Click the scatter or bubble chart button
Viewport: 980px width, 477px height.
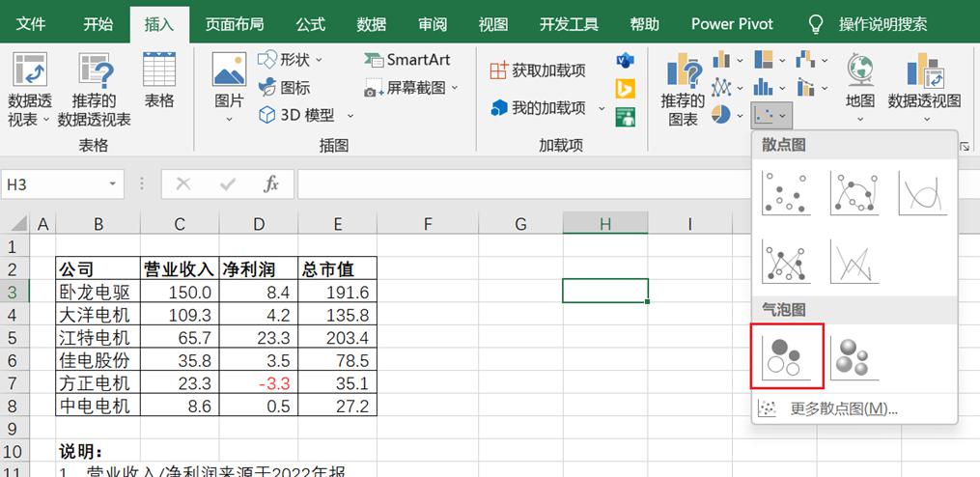771,115
